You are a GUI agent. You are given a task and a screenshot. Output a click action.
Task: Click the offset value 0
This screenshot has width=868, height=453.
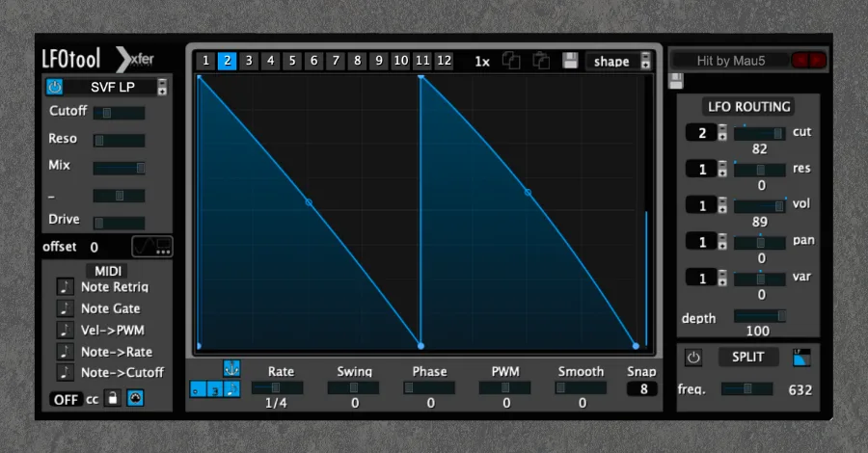click(95, 248)
